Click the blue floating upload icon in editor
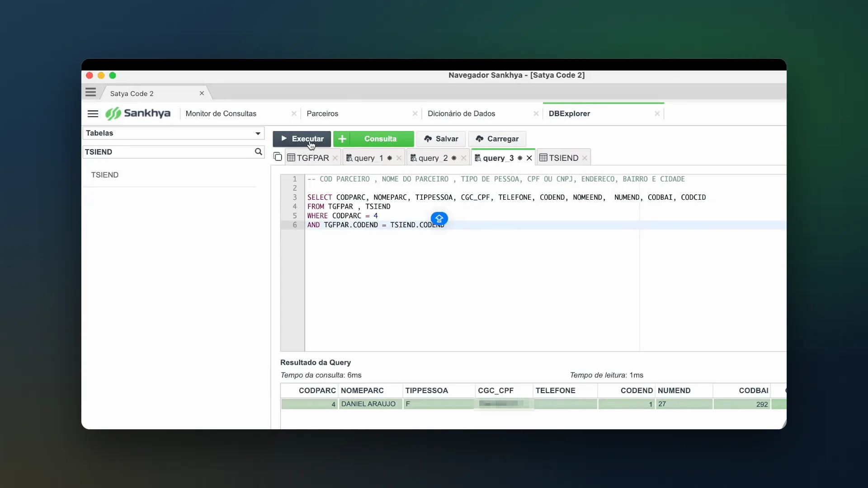Viewport: 868px width, 488px height. coord(439,219)
